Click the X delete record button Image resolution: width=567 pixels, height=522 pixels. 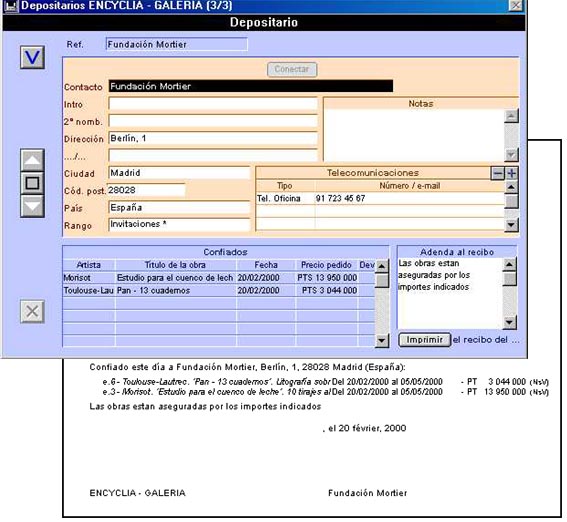[33, 311]
